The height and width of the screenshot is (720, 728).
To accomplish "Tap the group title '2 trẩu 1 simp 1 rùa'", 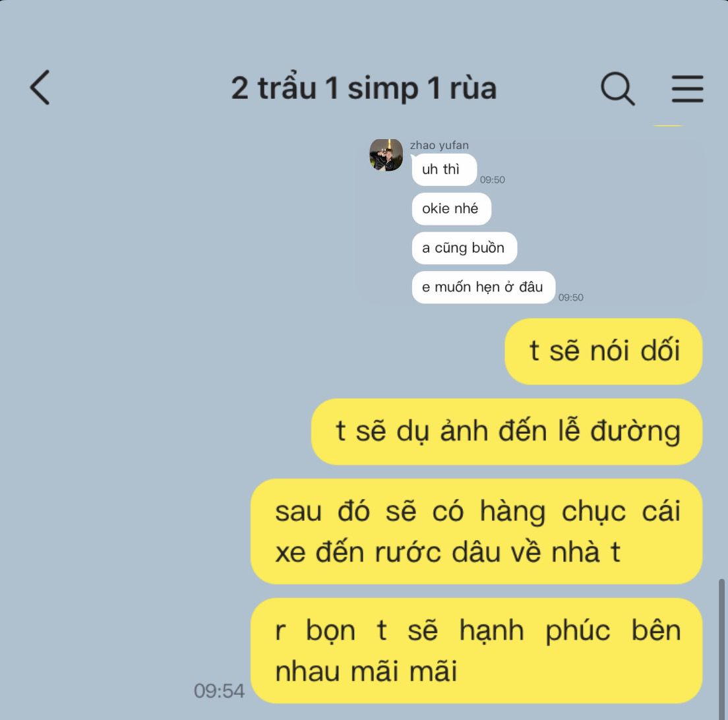I will click(x=364, y=88).
